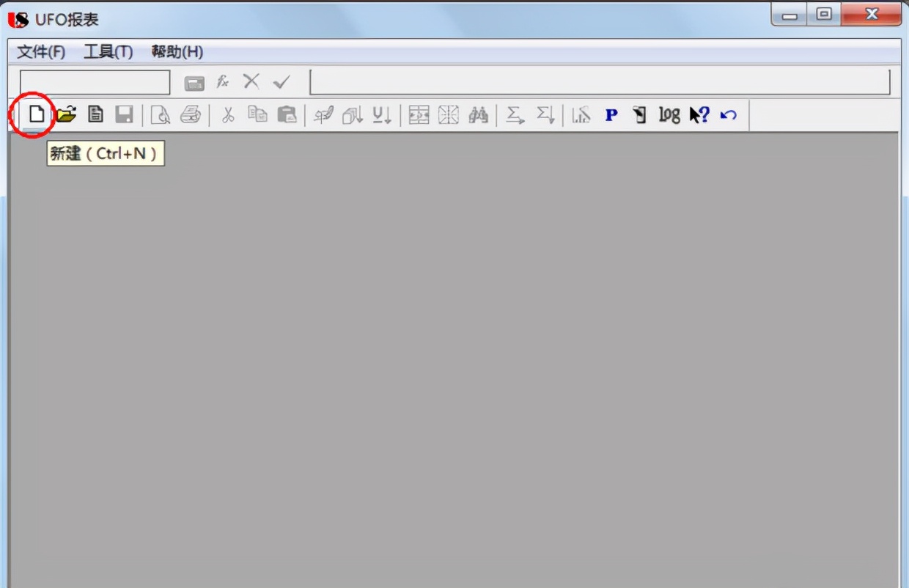The height and width of the screenshot is (588, 909).
Task: Paste with the clipboard icon
Action: point(287,114)
